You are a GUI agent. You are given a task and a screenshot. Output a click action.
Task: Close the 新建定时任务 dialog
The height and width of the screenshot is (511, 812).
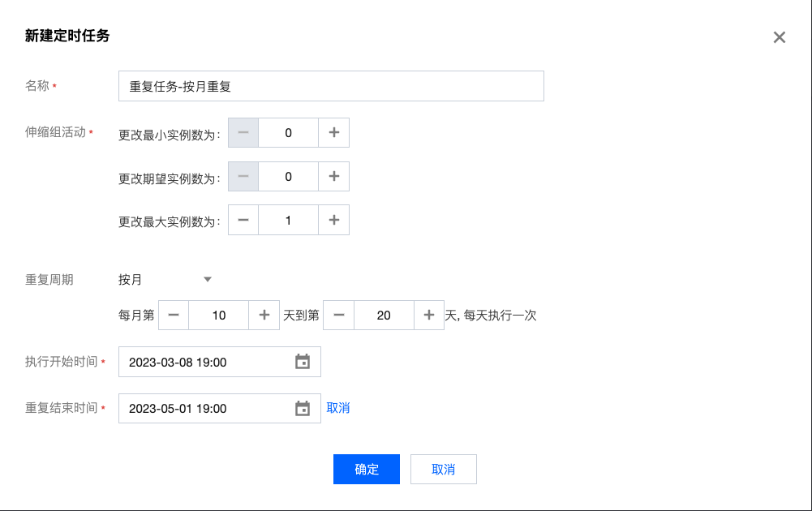click(779, 37)
